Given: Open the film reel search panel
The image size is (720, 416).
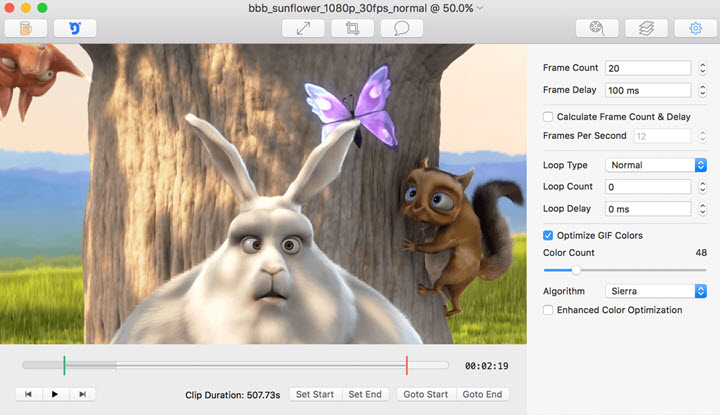Looking at the screenshot, I should point(597,28).
